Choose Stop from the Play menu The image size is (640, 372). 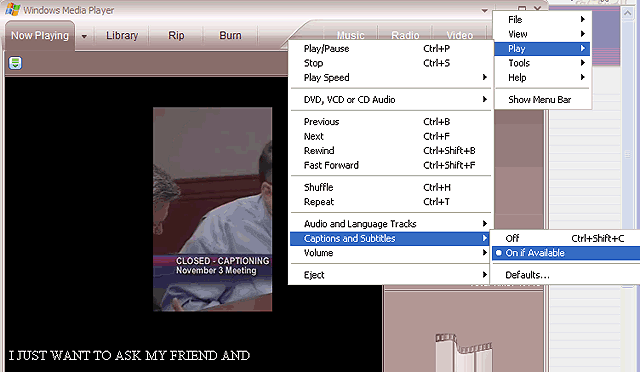click(x=390, y=63)
